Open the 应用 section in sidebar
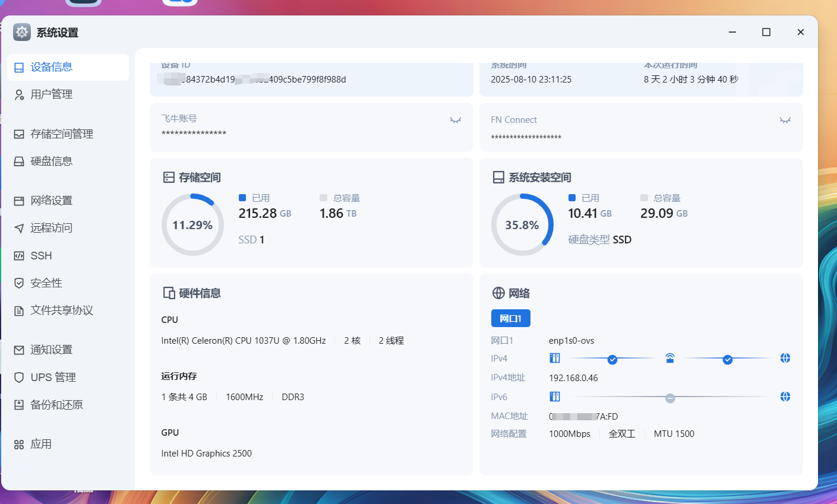Screen dimensions: 837x504 (x=41, y=444)
